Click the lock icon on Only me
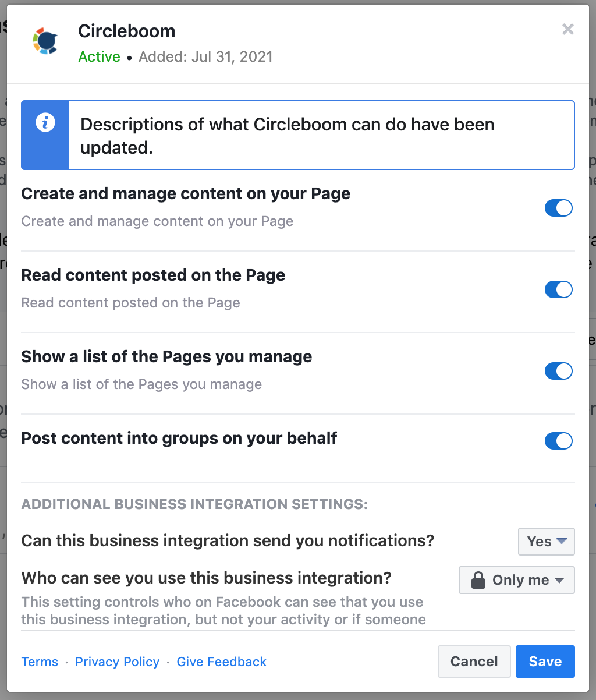This screenshot has width=596, height=700. pyautogui.click(x=478, y=580)
